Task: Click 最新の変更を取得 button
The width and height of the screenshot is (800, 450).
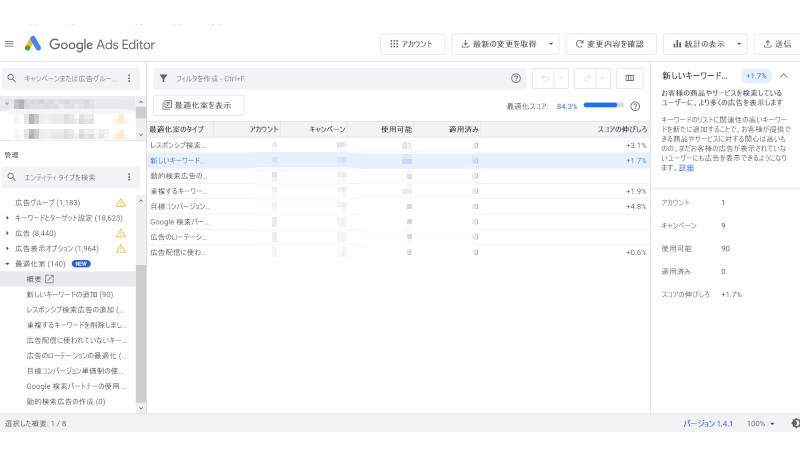Action: [x=498, y=44]
